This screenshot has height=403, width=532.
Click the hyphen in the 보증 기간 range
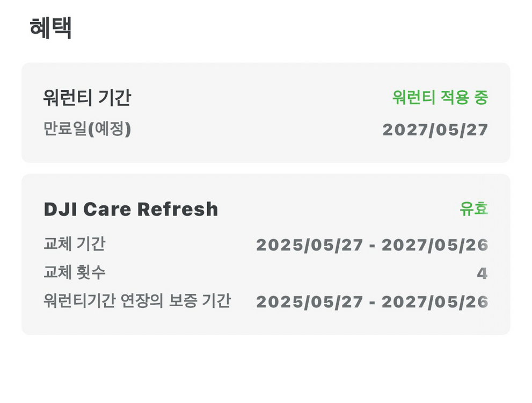tap(373, 303)
